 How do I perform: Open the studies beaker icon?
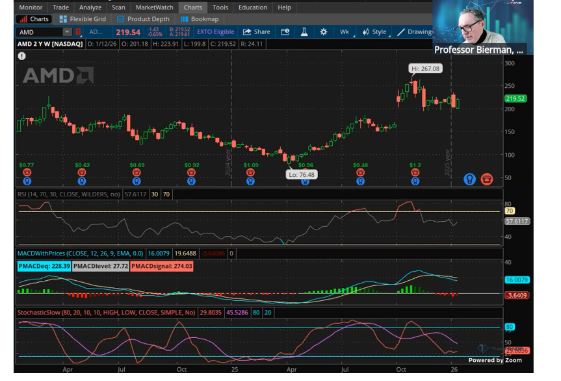pos(304,32)
